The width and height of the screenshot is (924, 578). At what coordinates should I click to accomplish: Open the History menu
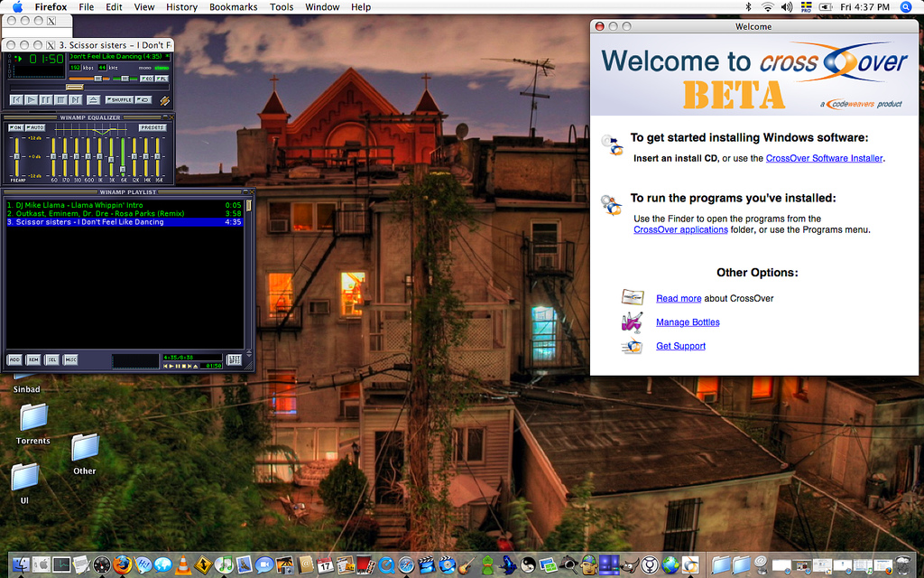pos(181,7)
